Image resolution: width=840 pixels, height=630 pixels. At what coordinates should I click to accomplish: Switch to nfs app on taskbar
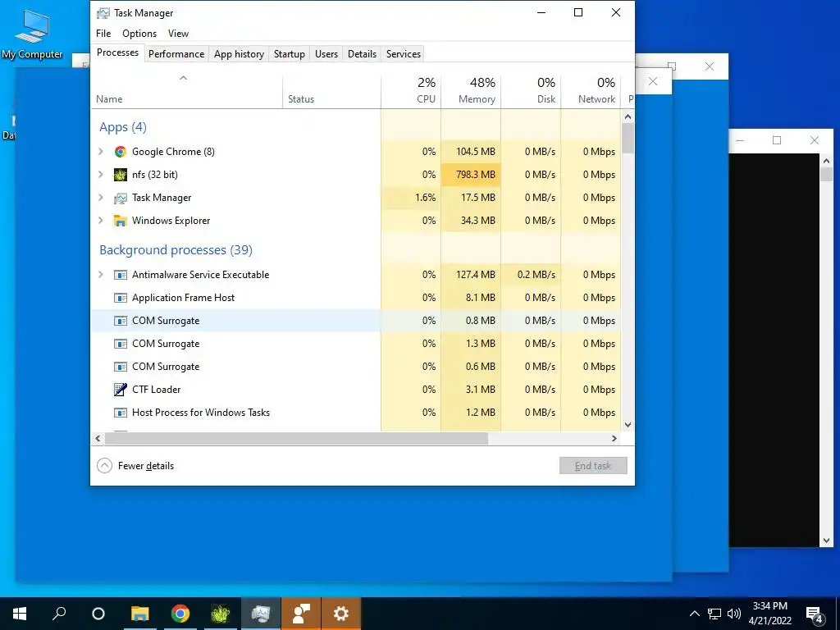pyautogui.click(x=220, y=614)
